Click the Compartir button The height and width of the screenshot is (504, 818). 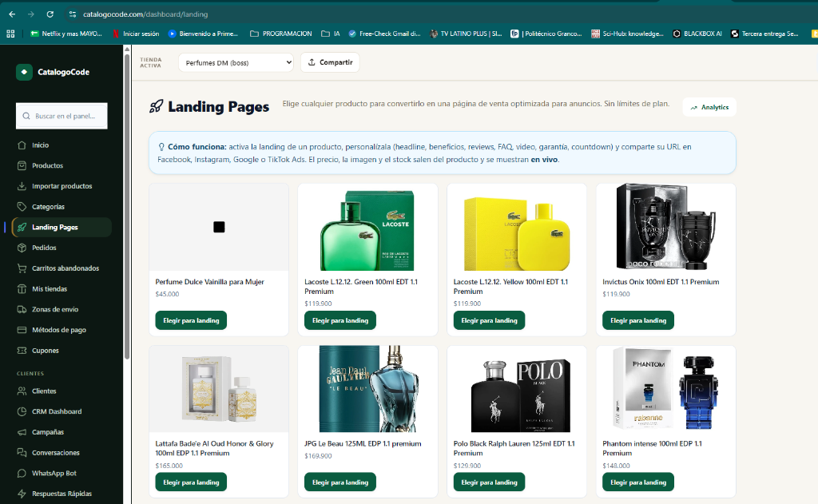click(x=330, y=62)
